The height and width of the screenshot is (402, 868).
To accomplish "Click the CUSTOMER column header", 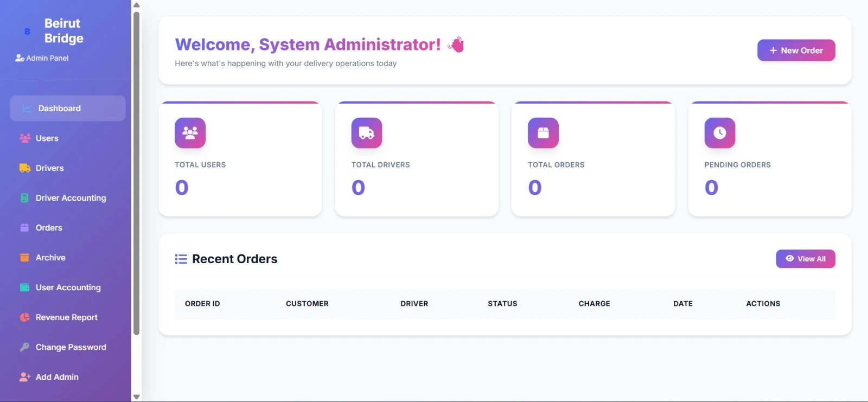I will (x=307, y=304).
